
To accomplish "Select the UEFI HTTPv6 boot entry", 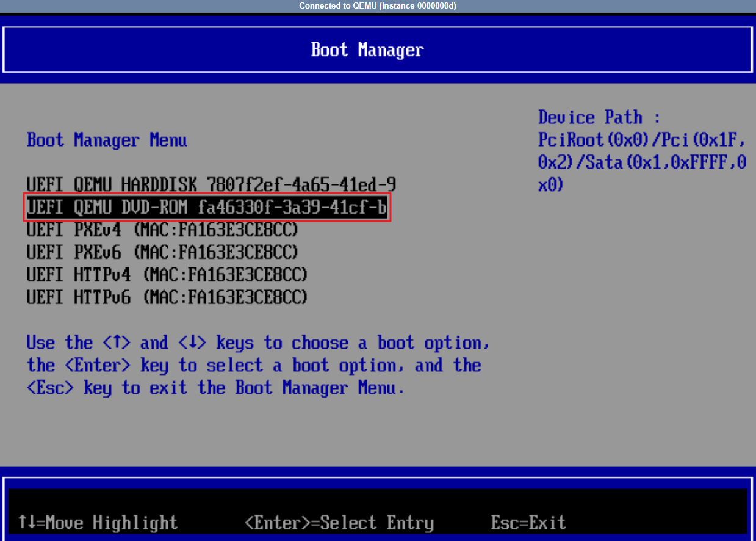I will (x=167, y=297).
